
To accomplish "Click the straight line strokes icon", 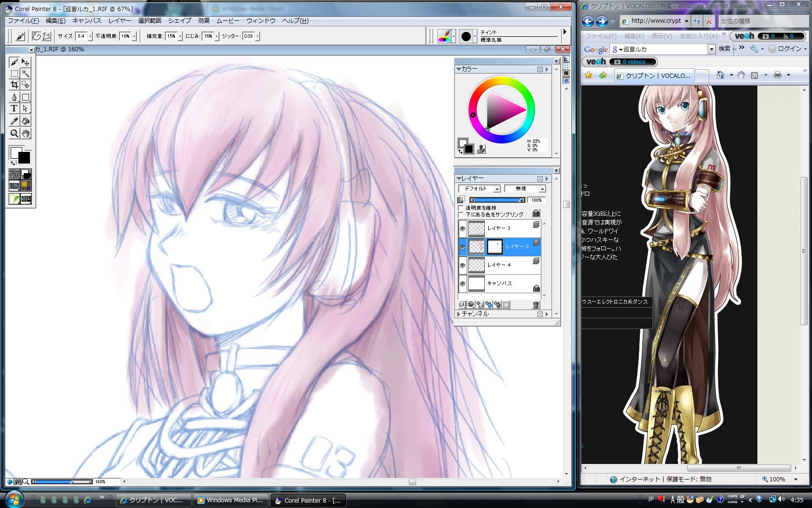I will [46, 36].
